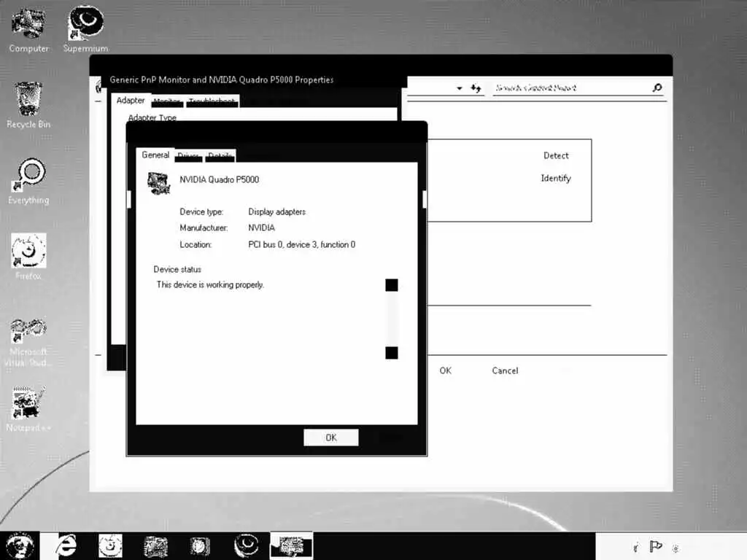Switch to the Monitor tab
Screen dimensions: 747x560
[167, 101]
